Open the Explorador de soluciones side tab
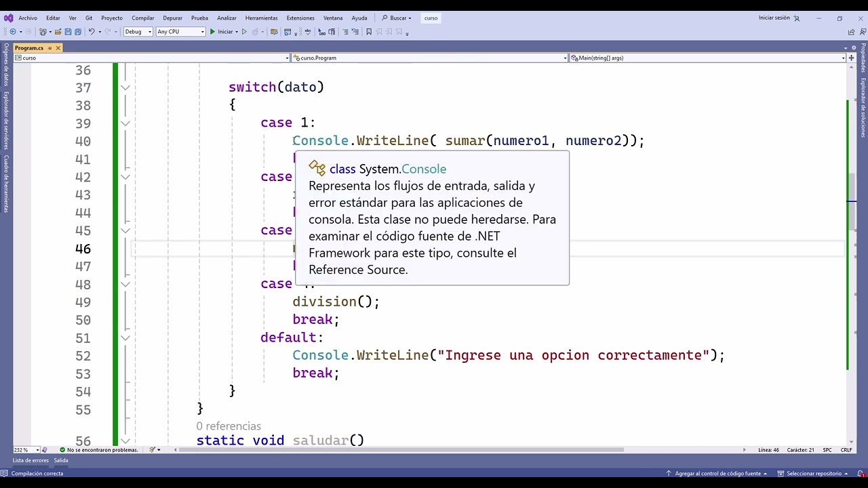 tap(863, 108)
